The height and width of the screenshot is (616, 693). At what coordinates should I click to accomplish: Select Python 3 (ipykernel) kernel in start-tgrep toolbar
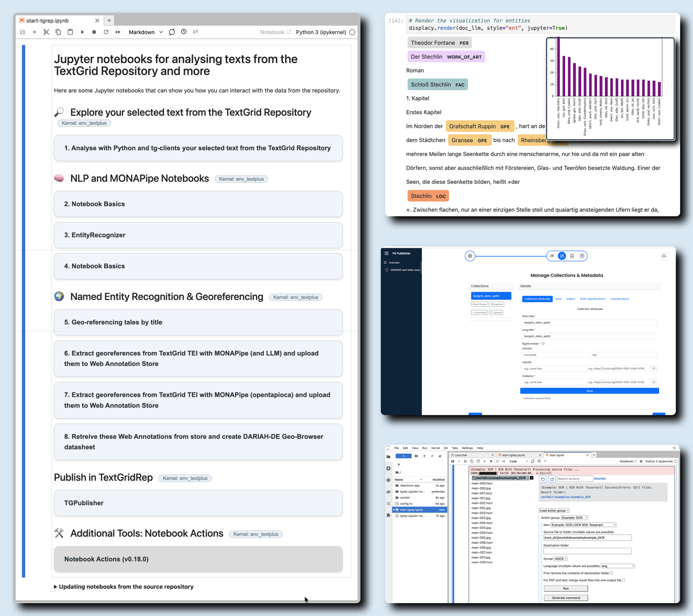321,32
